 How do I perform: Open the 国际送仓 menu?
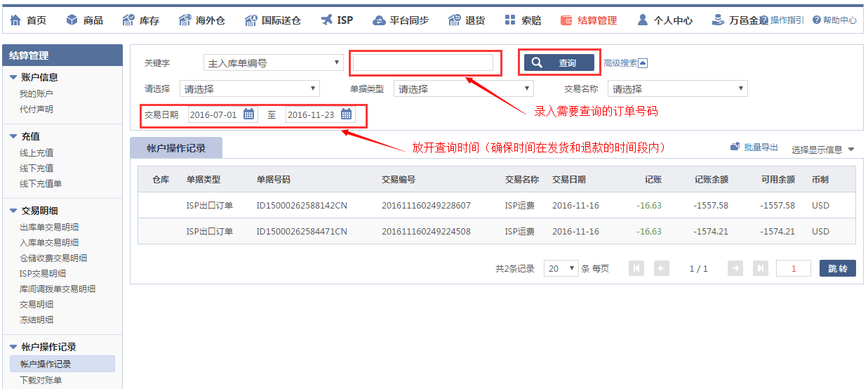(x=272, y=20)
